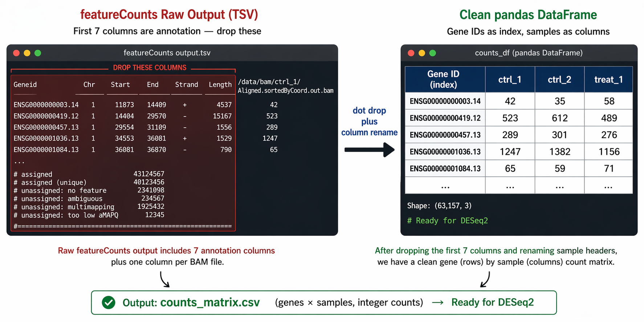Click ctrl_2 cell value 301
This screenshot has height=322, width=644.
560,135
